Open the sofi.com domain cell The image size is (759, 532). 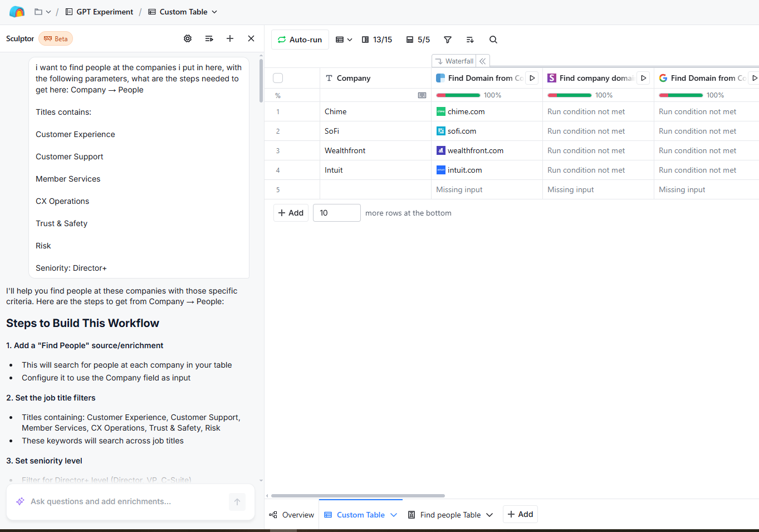tap(487, 131)
